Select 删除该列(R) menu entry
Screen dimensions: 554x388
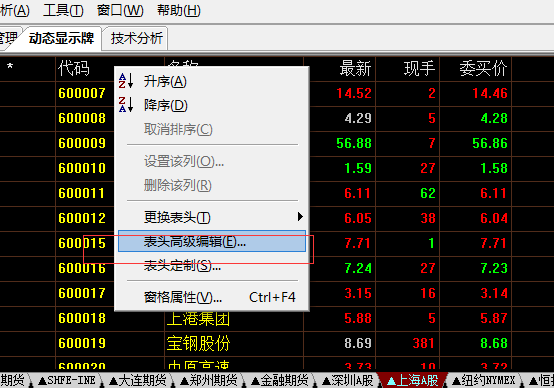211,185
